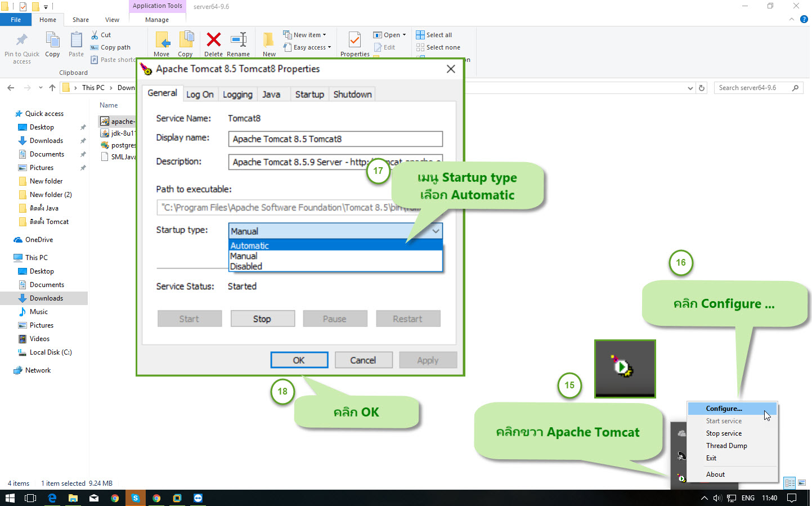Open Microsoft Edge from the taskbar
Image resolution: width=812 pixels, height=506 pixels.
click(x=52, y=498)
